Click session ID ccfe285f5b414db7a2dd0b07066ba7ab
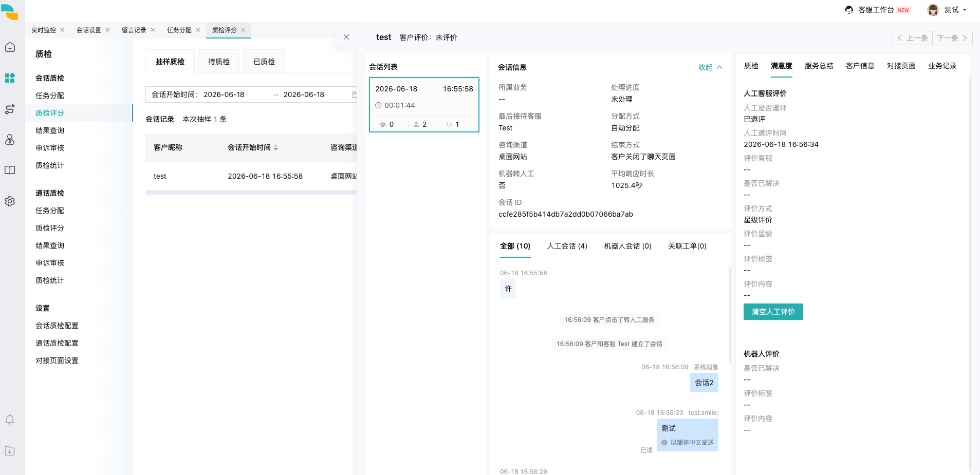The image size is (980, 475). tap(566, 214)
